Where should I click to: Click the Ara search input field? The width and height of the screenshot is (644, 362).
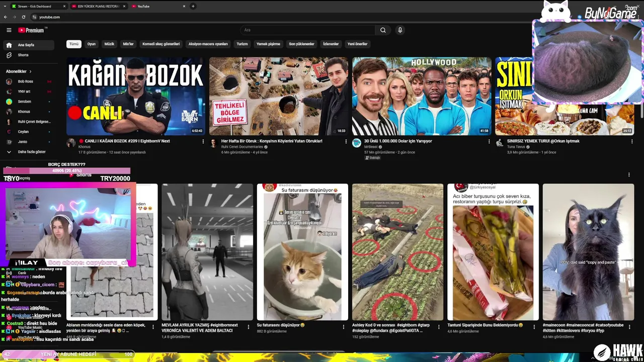click(308, 30)
